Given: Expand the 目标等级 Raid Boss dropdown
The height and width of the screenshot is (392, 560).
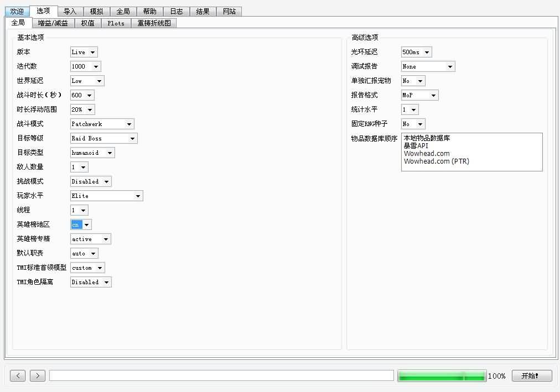Looking at the screenshot, I should click(103, 138).
